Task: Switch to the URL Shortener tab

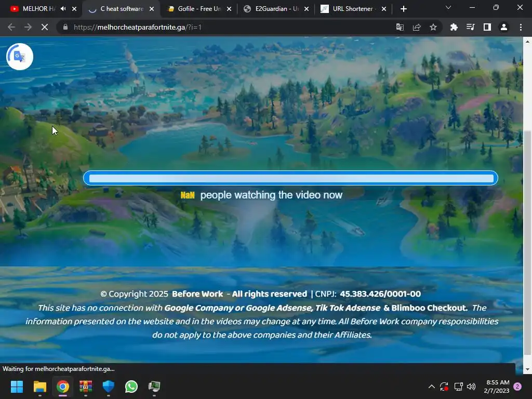Action: (354, 9)
